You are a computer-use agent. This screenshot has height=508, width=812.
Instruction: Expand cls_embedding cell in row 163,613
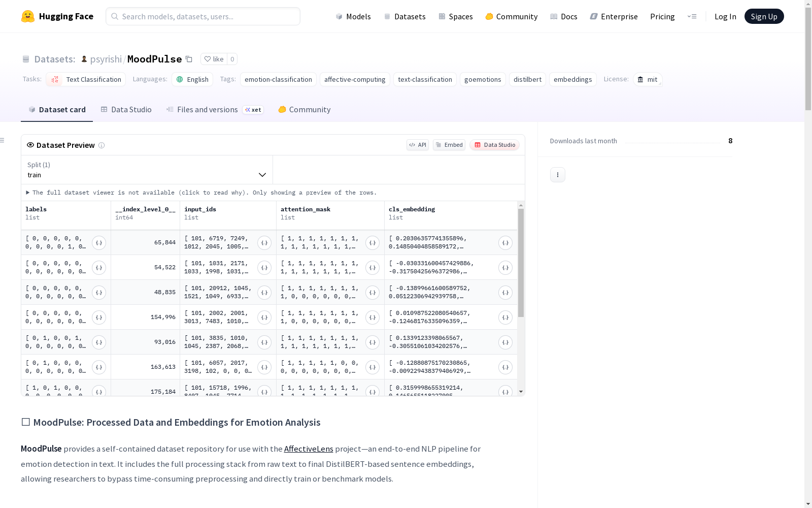pyautogui.click(x=505, y=367)
